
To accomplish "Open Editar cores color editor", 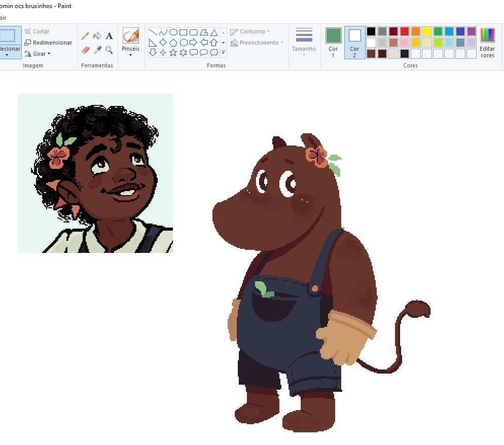I will click(x=487, y=43).
